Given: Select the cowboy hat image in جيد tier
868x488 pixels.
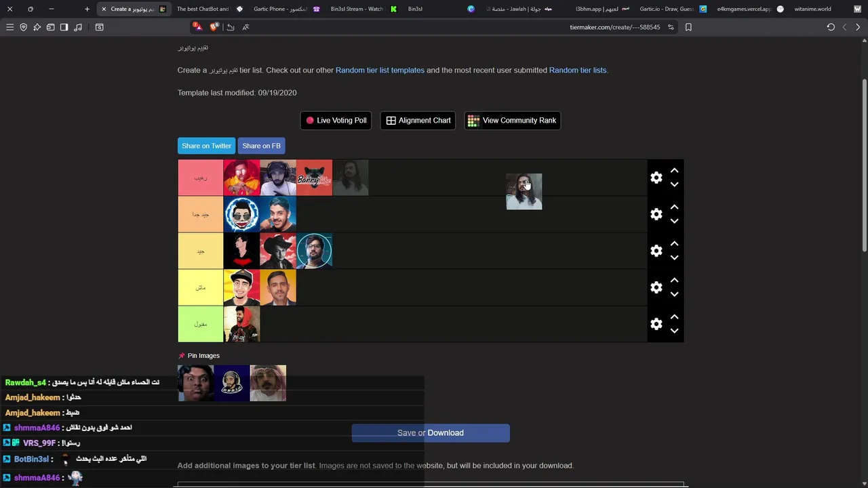Looking at the screenshot, I should pos(278,251).
